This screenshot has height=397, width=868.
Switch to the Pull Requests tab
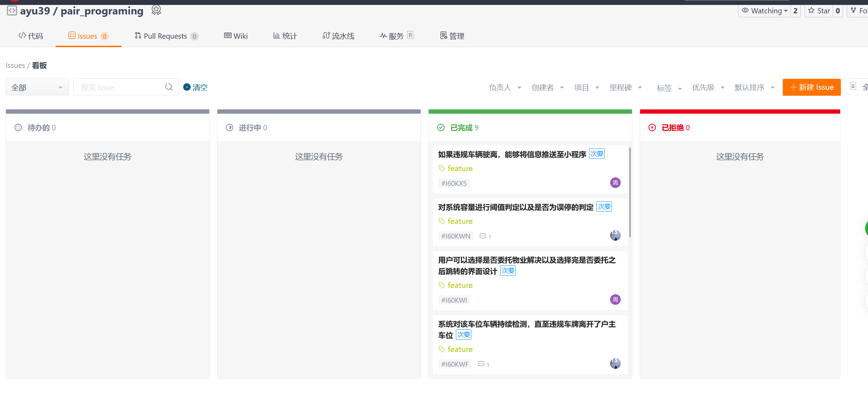click(x=166, y=36)
